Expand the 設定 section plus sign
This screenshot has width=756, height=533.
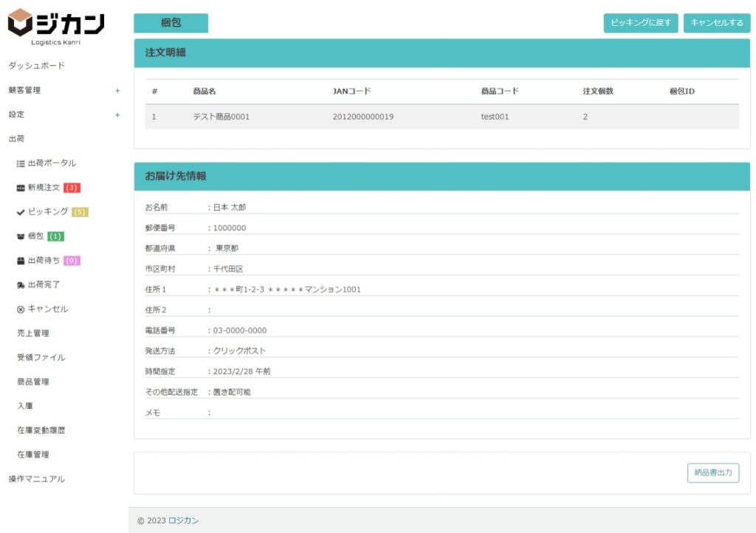(x=117, y=115)
